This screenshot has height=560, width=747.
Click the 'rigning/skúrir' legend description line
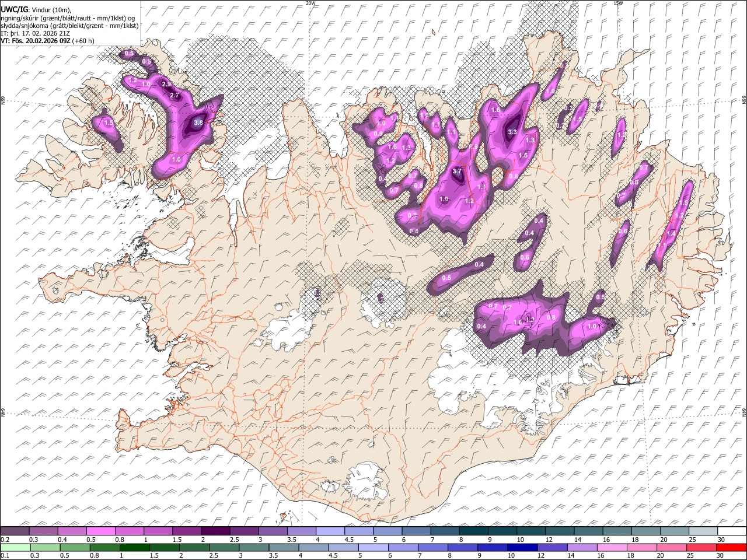coord(68,18)
